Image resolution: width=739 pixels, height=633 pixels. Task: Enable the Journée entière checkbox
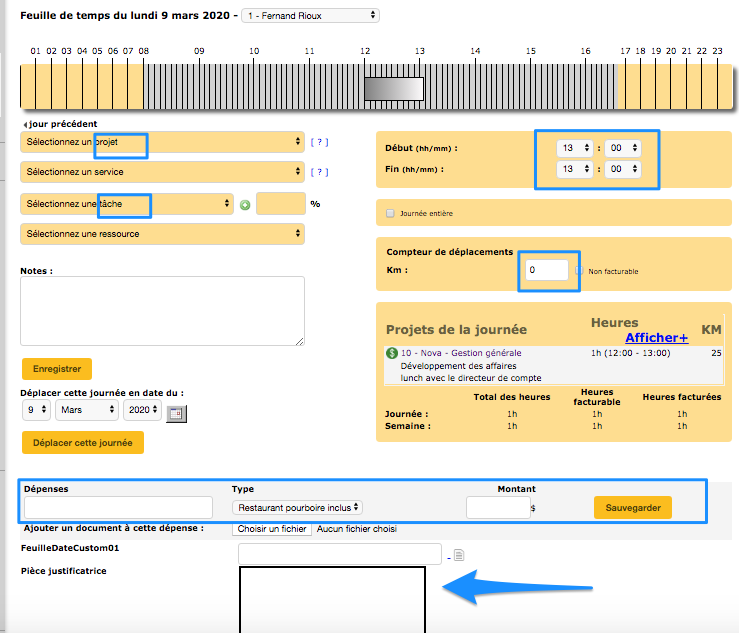390,213
